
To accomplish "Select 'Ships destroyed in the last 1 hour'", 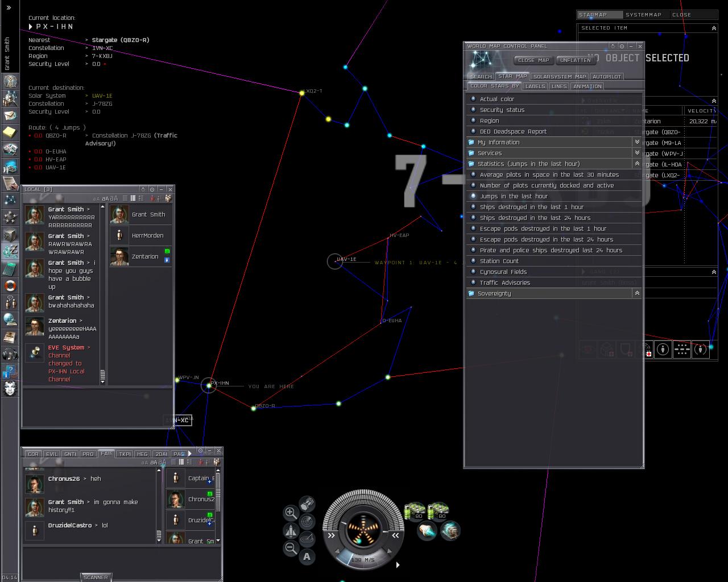I will [x=531, y=207].
